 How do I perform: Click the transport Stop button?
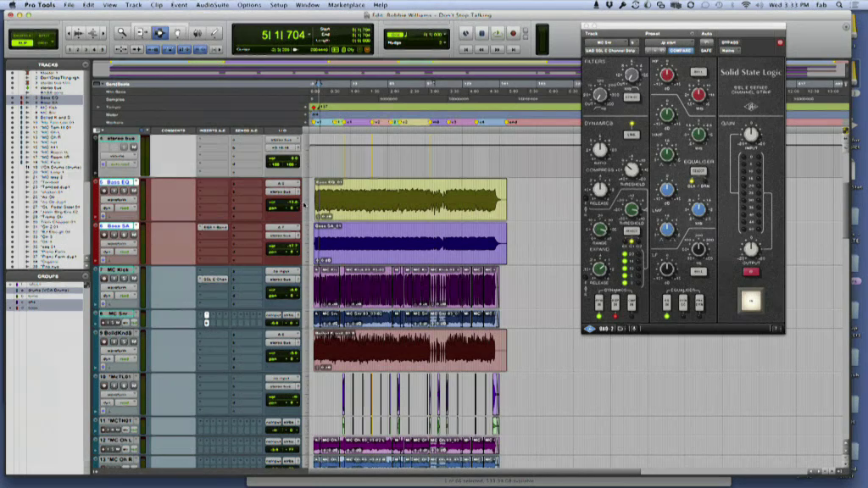pos(481,34)
